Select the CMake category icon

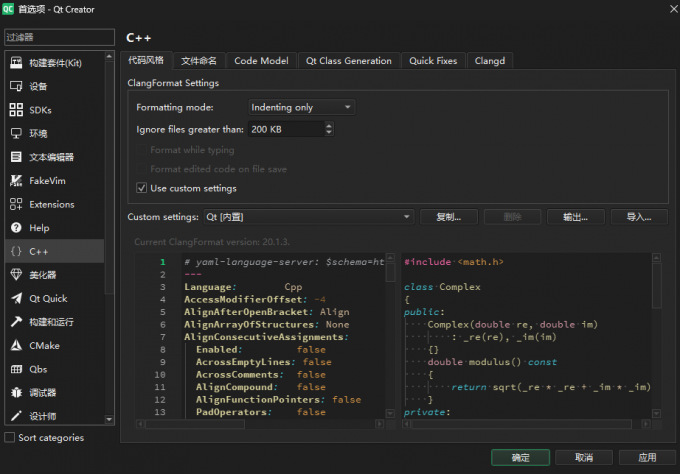point(15,345)
